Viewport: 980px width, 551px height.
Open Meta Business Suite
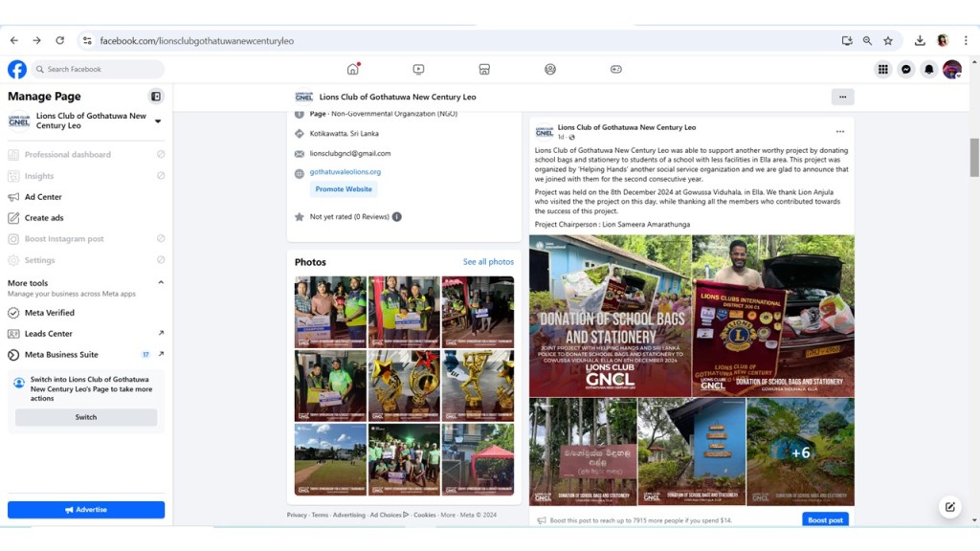86,354
